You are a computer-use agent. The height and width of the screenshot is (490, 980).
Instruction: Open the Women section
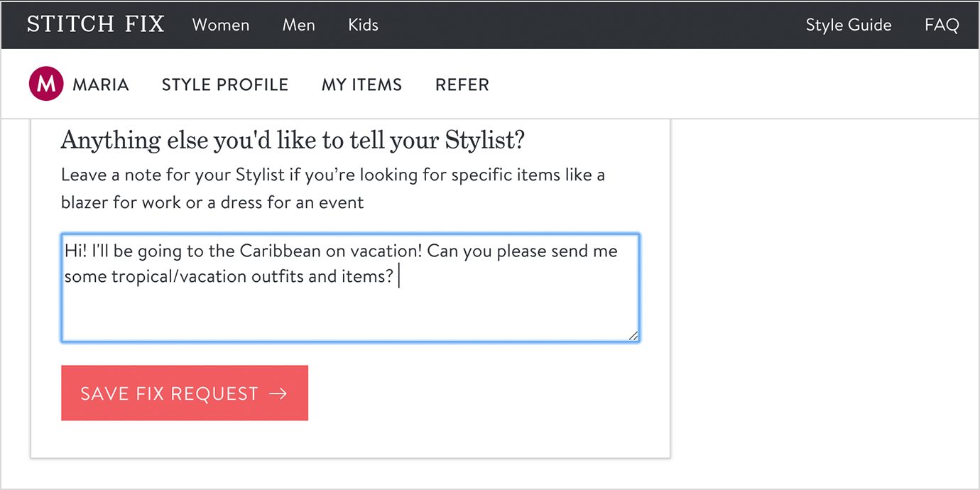[221, 25]
